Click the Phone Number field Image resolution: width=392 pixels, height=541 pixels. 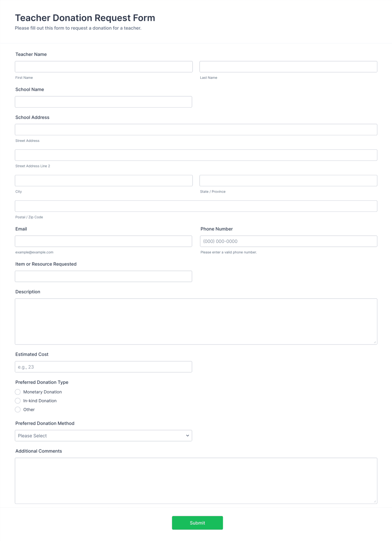(288, 241)
